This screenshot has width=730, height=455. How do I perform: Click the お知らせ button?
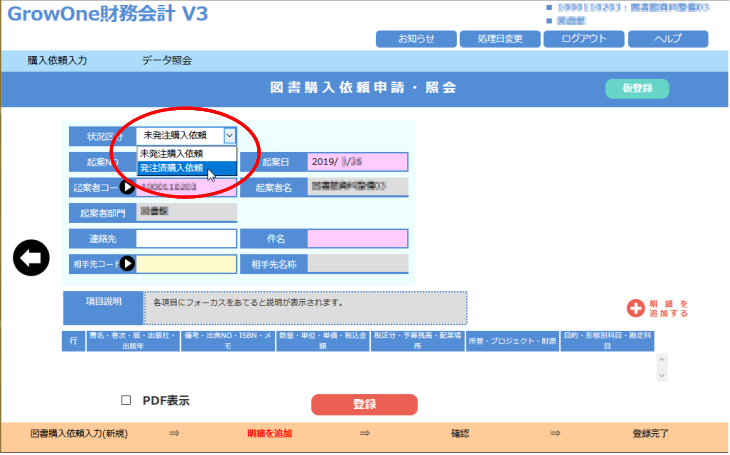[x=416, y=39]
